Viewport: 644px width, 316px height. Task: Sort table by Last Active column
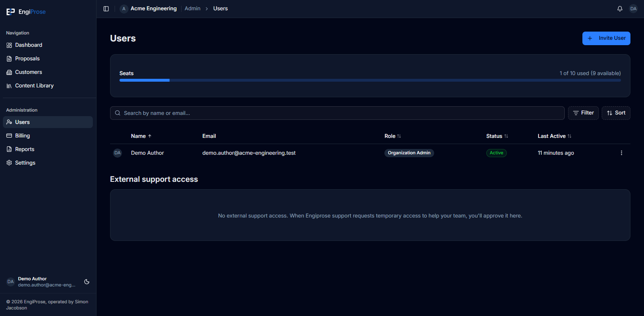pyautogui.click(x=554, y=136)
